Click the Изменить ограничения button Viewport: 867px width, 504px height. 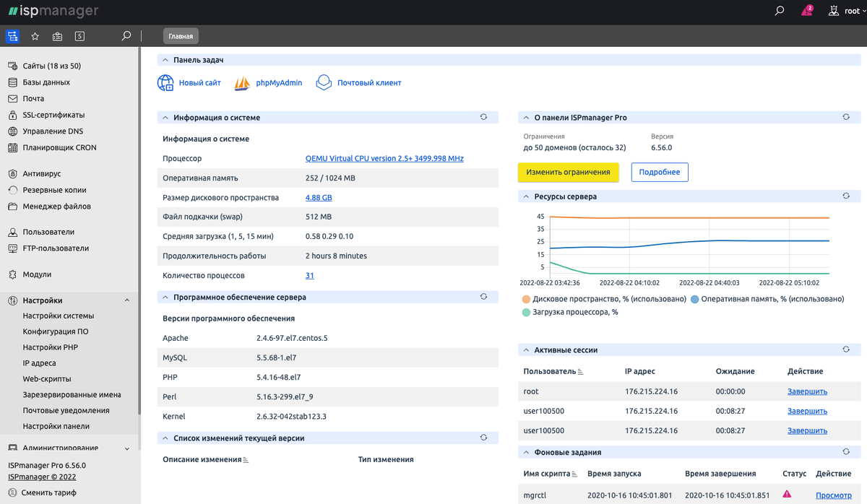pos(569,172)
